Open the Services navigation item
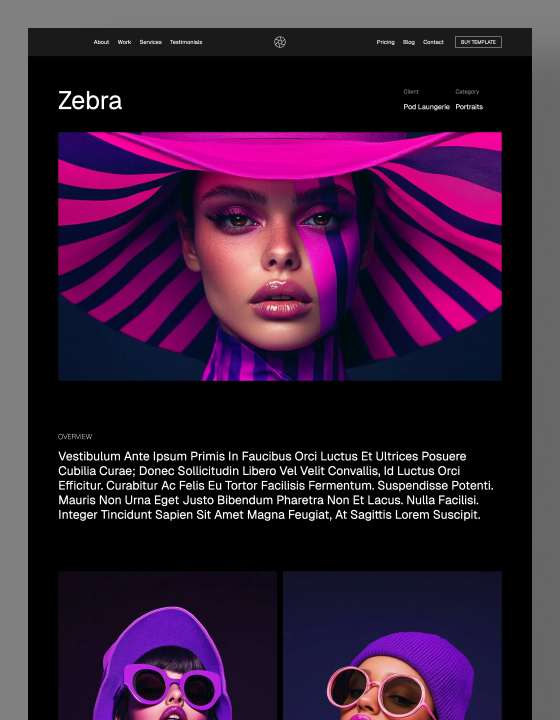Image resolution: width=560 pixels, height=720 pixels. tap(151, 42)
